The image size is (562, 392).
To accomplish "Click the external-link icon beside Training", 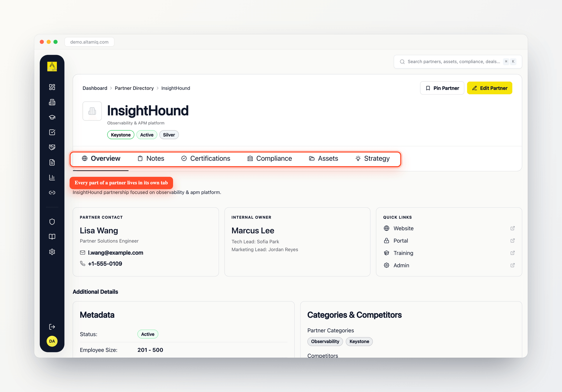I will tap(512, 253).
